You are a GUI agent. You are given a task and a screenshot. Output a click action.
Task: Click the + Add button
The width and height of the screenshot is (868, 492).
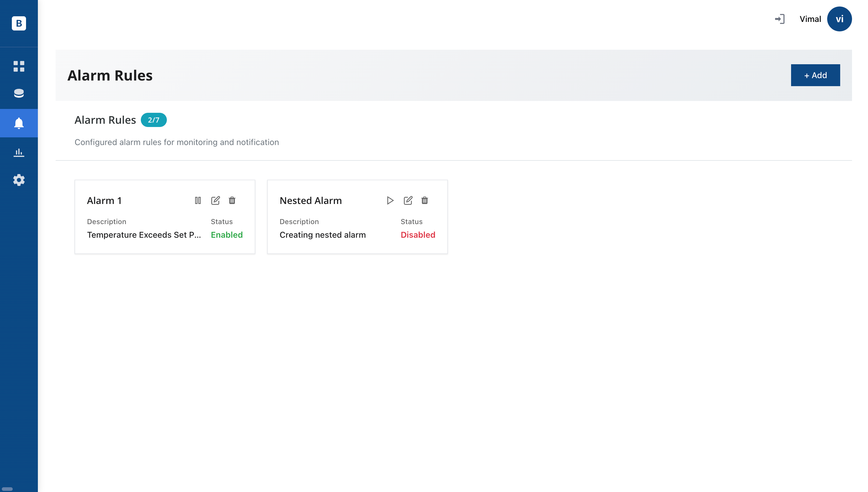pyautogui.click(x=815, y=75)
